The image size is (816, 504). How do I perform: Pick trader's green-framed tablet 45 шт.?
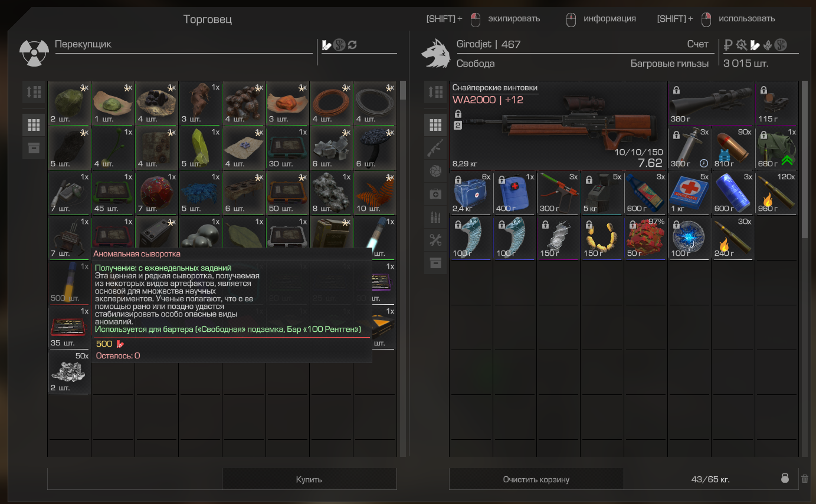tap(113, 193)
